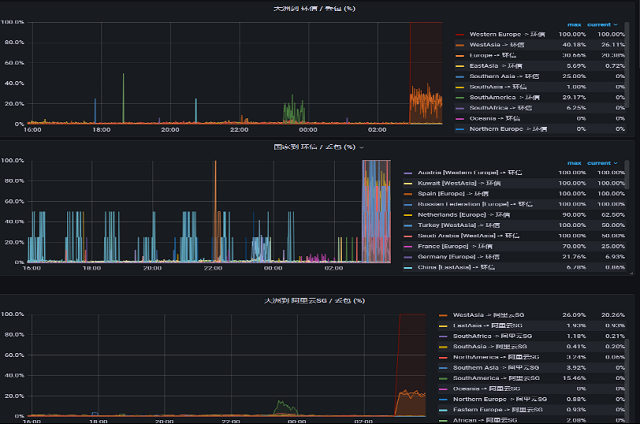Click the Oceania color icon in top legend
640x424 pixels.
click(x=460, y=118)
